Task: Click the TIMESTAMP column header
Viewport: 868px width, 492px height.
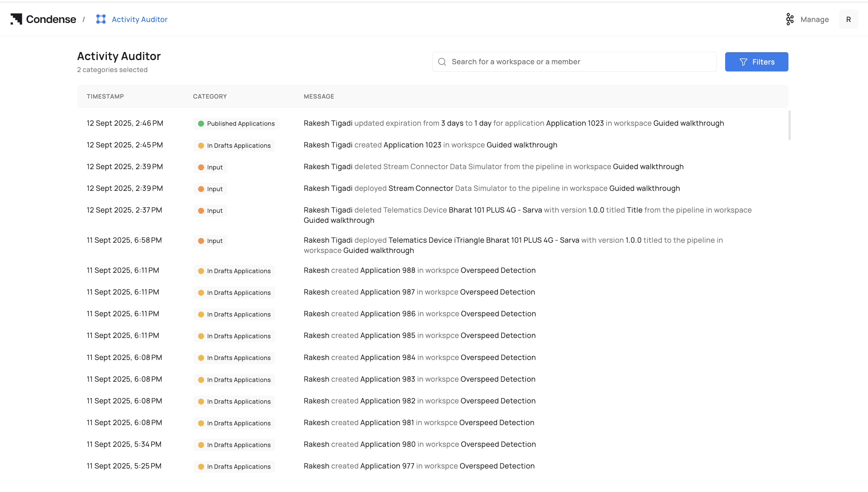Action: 105,96
